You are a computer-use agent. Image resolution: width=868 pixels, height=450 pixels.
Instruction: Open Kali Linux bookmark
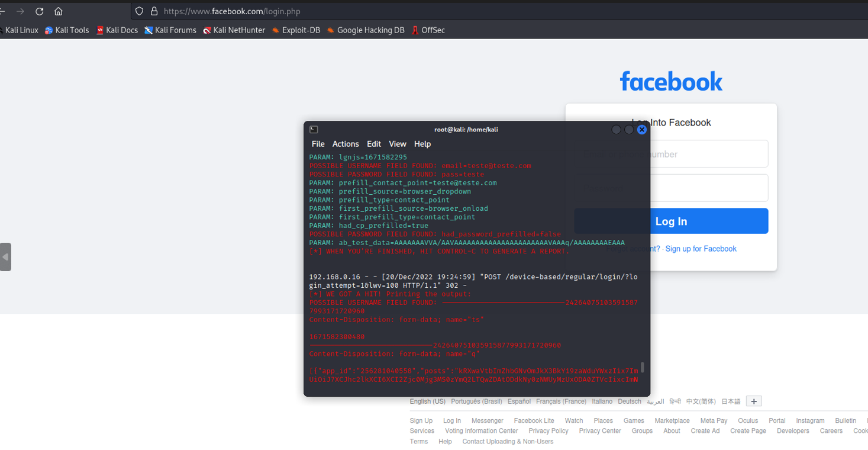point(20,30)
